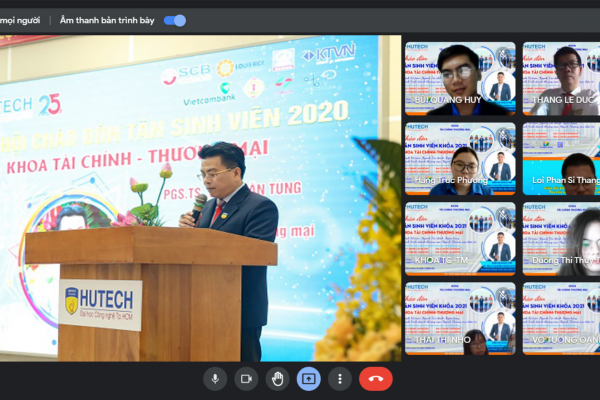Select the KHOA TC-TM participant tile
Screen dimensions: 600x400
pyautogui.click(x=460, y=239)
